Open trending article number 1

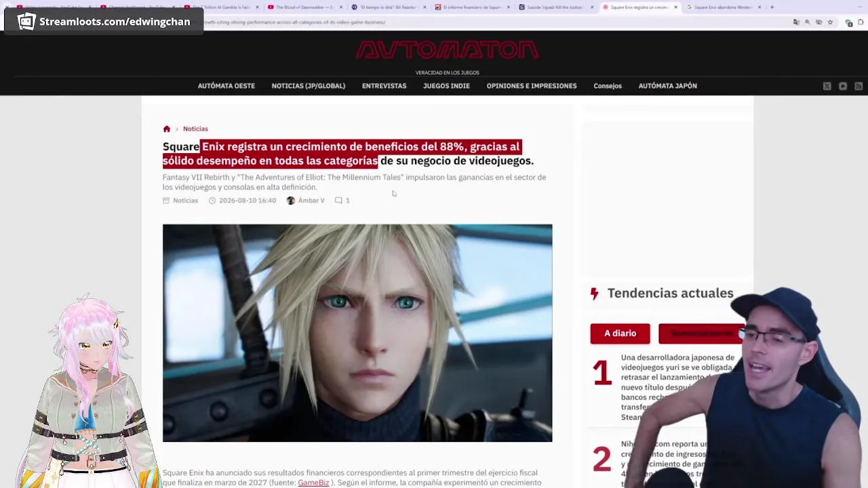678,386
